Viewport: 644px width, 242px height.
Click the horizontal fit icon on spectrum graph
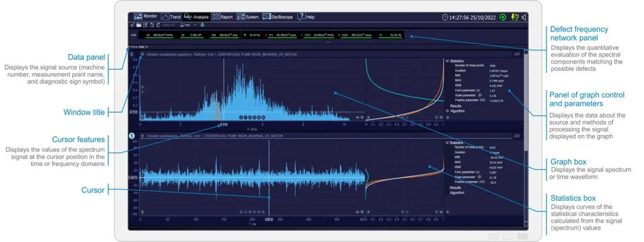tap(357, 118)
